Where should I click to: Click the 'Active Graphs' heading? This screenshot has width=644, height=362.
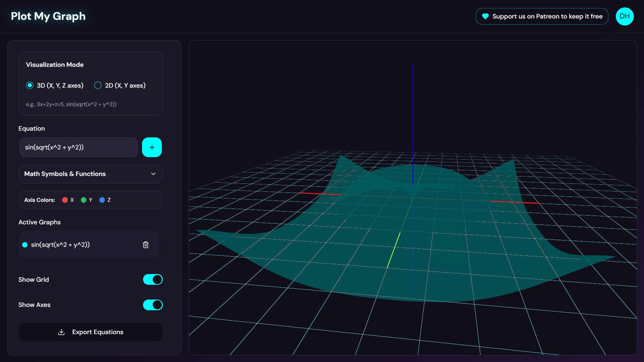(40, 222)
